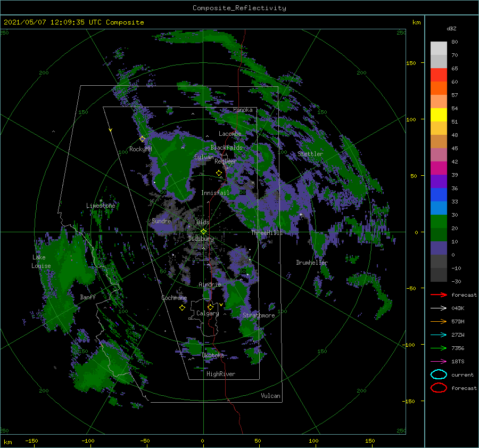The height and width of the screenshot is (448, 479).
Task: Click the Composite_Reflectivity title
Action: point(239,8)
